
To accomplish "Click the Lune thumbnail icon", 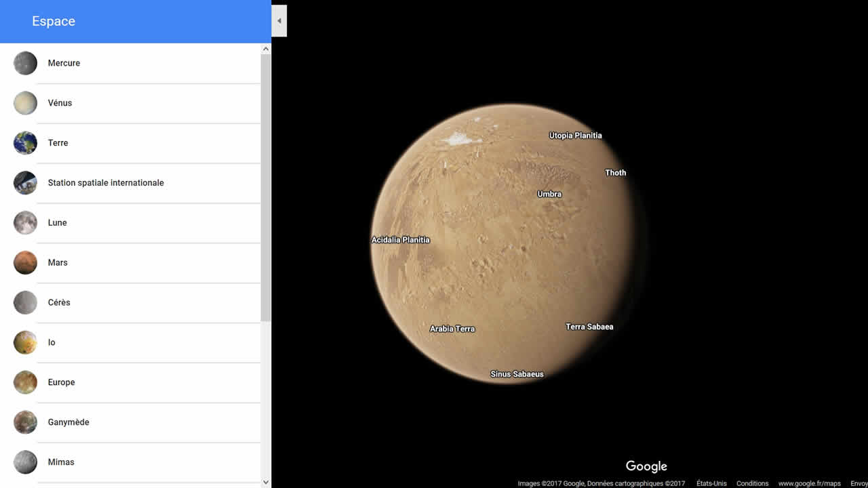I will pyautogui.click(x=25, y=222).
